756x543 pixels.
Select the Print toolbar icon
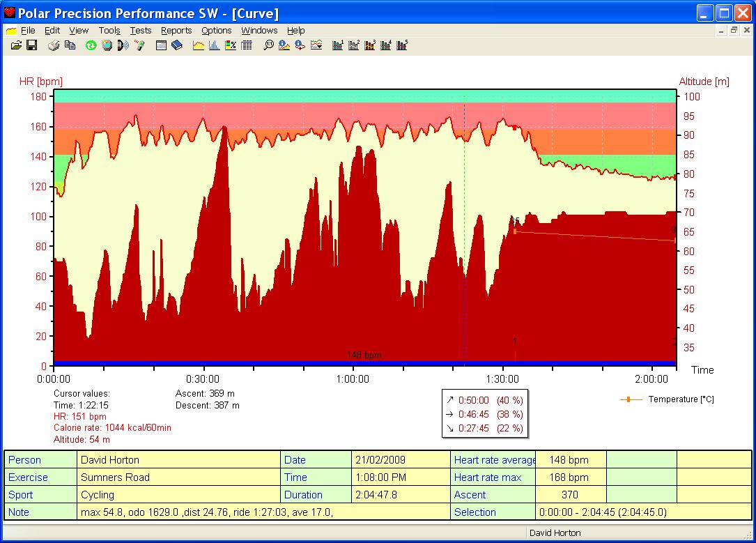53,45
